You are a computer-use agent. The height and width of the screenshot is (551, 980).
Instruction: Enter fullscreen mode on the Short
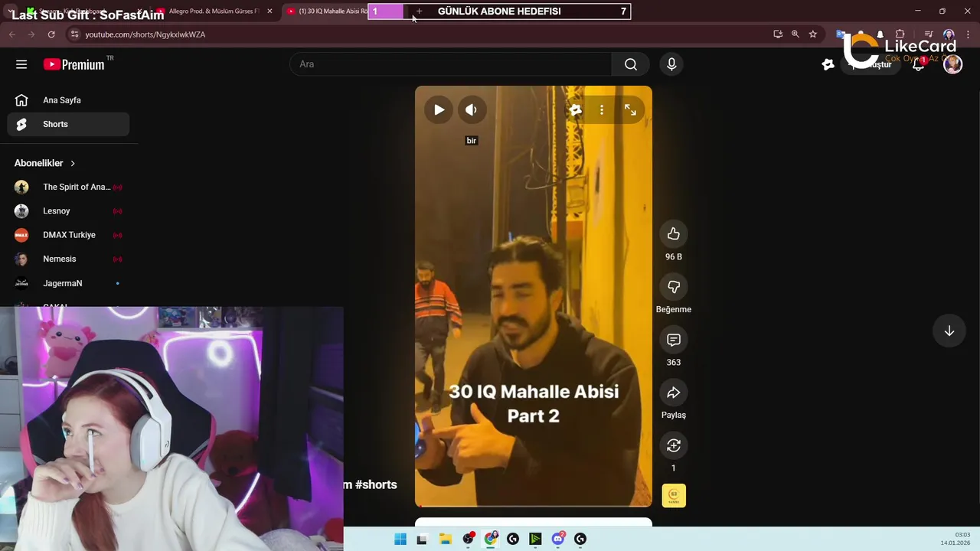click(630, 110)
